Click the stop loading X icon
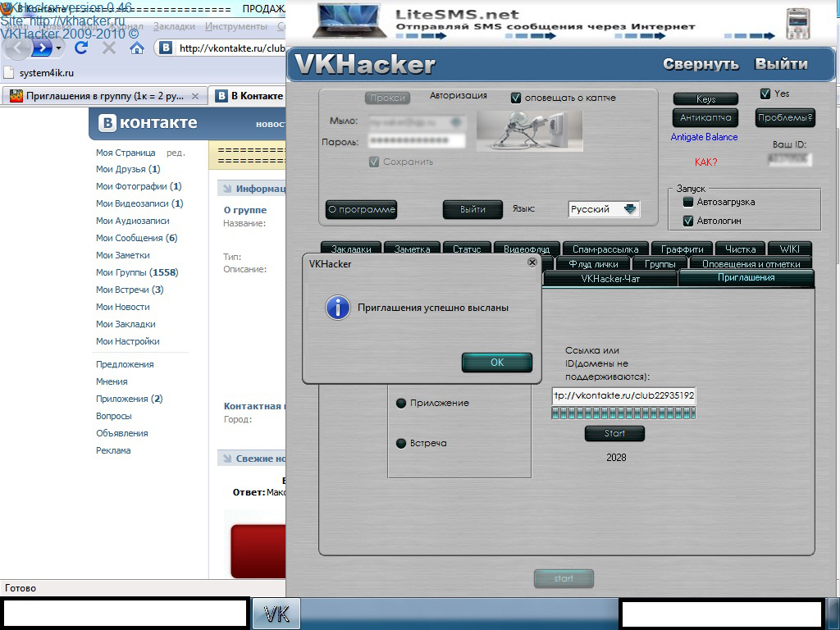Image resolution: width=840 pixels, height=630 pixels. pyautogui.click(x=109, y=48)
